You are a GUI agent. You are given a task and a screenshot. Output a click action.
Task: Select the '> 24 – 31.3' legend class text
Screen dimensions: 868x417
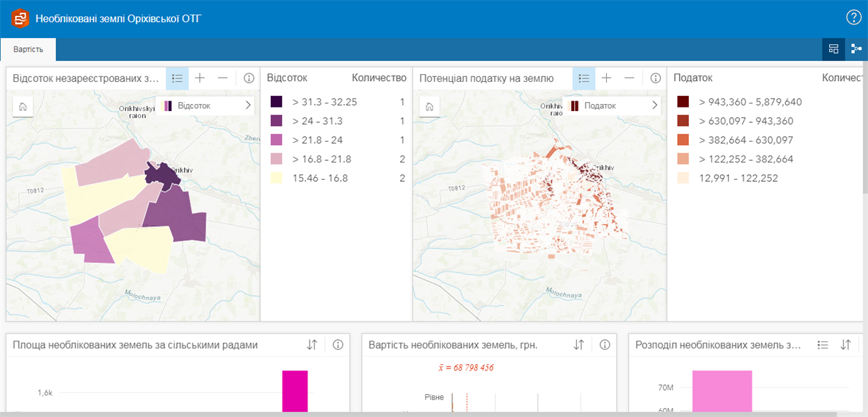(x=317, y=121)
